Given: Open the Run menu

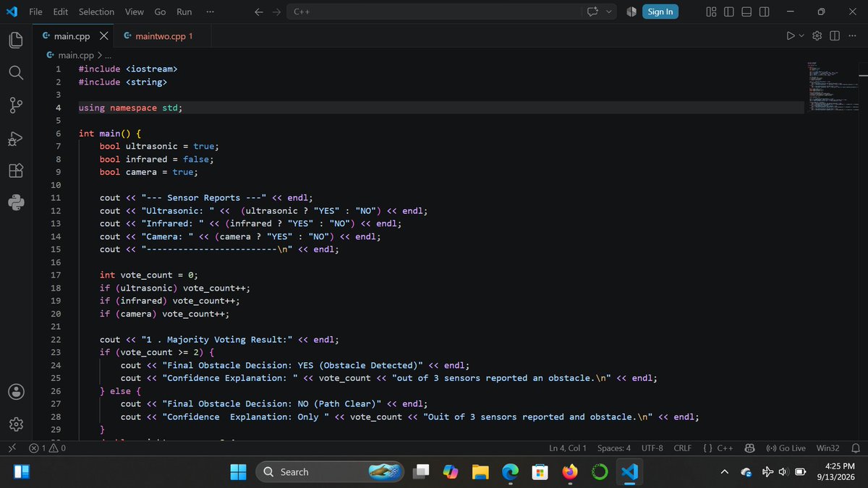Looking at the screenshot, I should click(184, 12).
